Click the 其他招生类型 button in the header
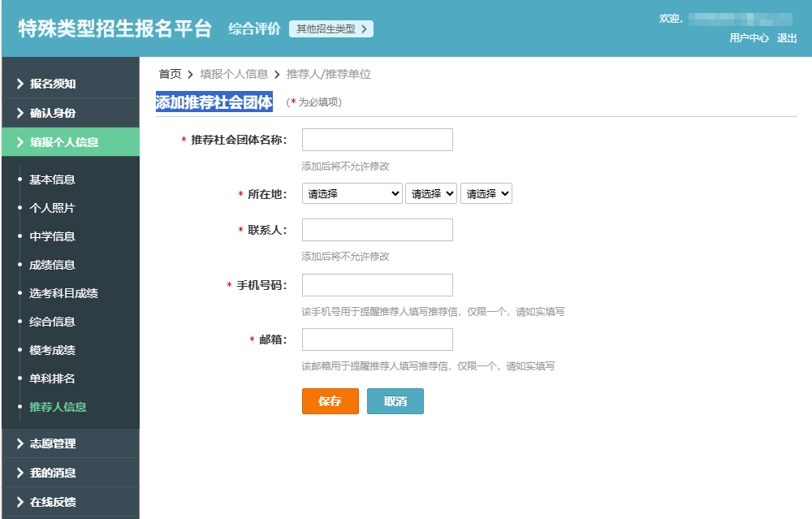The image size is (812, 519). [331, 28]
